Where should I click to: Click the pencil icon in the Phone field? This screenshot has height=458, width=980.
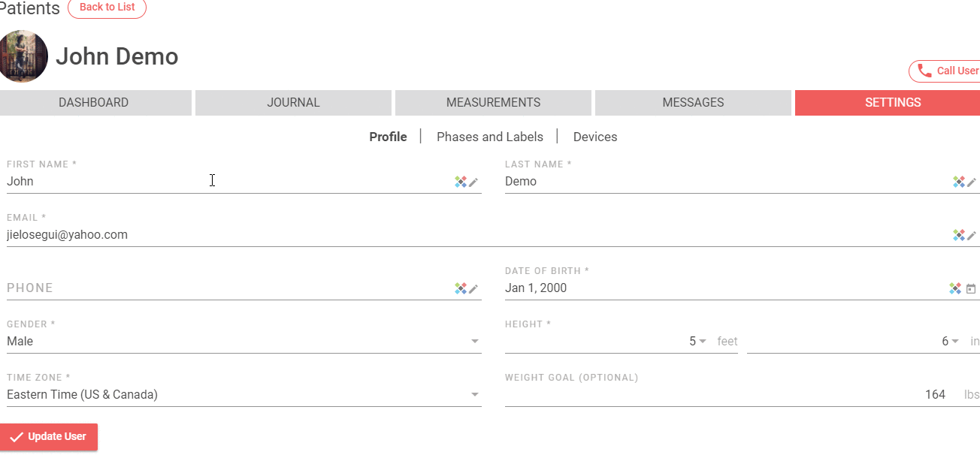[x=473, y=288]
